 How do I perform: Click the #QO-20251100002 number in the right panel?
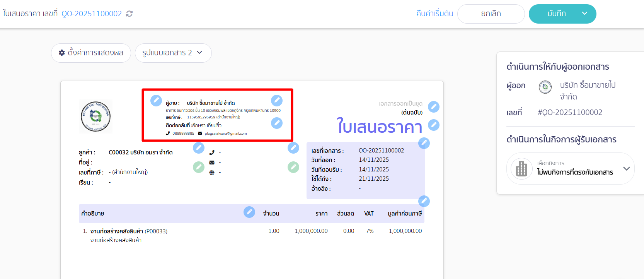coord(570,113)
